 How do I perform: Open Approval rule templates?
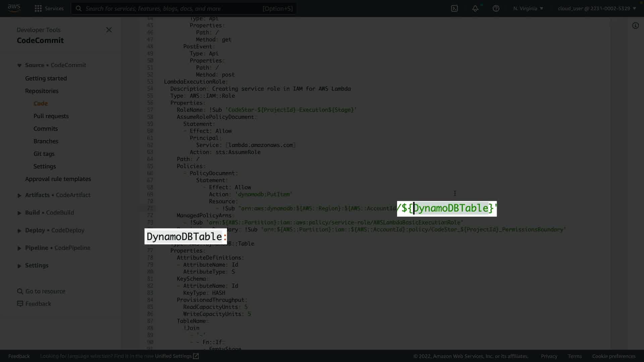58,179
